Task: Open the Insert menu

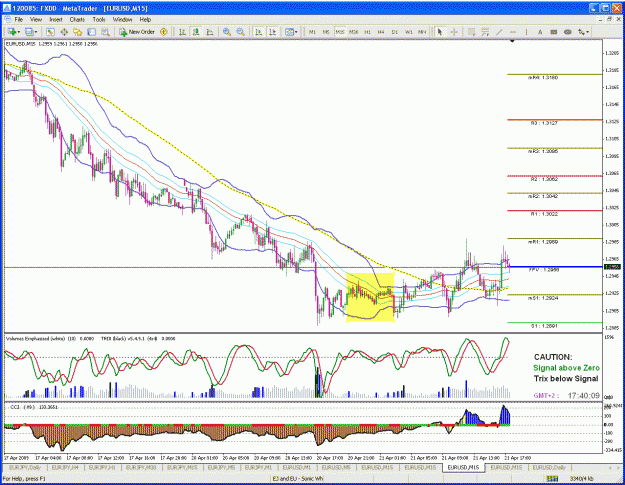Action: tap(56, 20)
